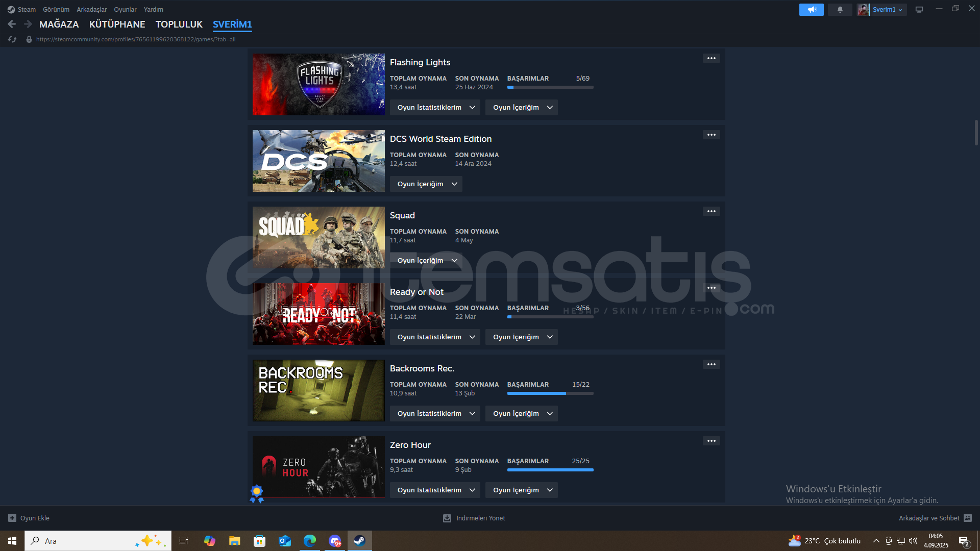
Task: Open more options for Flashing Lights
Action: pyautogui.click(x=712, y=58)
